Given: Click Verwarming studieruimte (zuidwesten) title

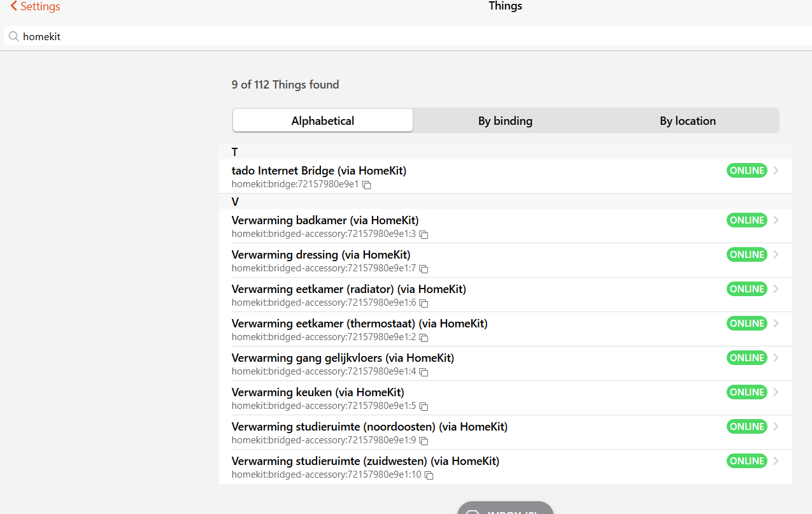Looking at the screenshot, I should click(x=366, y=461).
